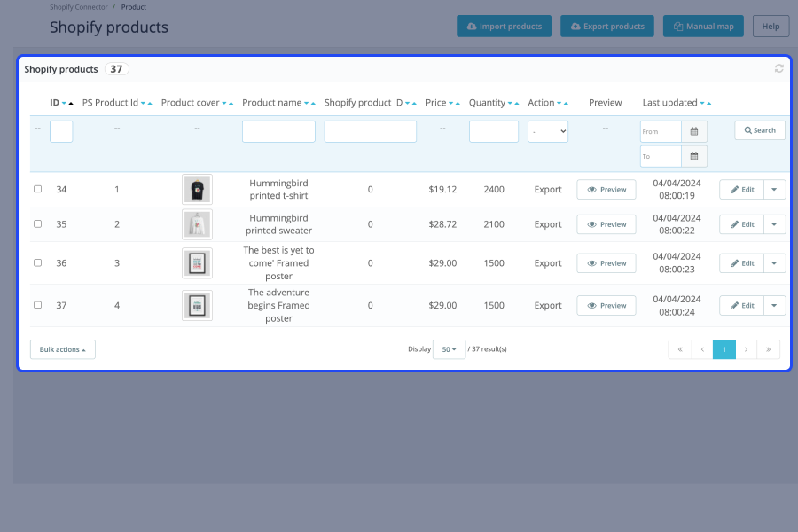Go to previous page arrow
The height and width of the screenshot is (532, 798).
(x=702, y=349)
